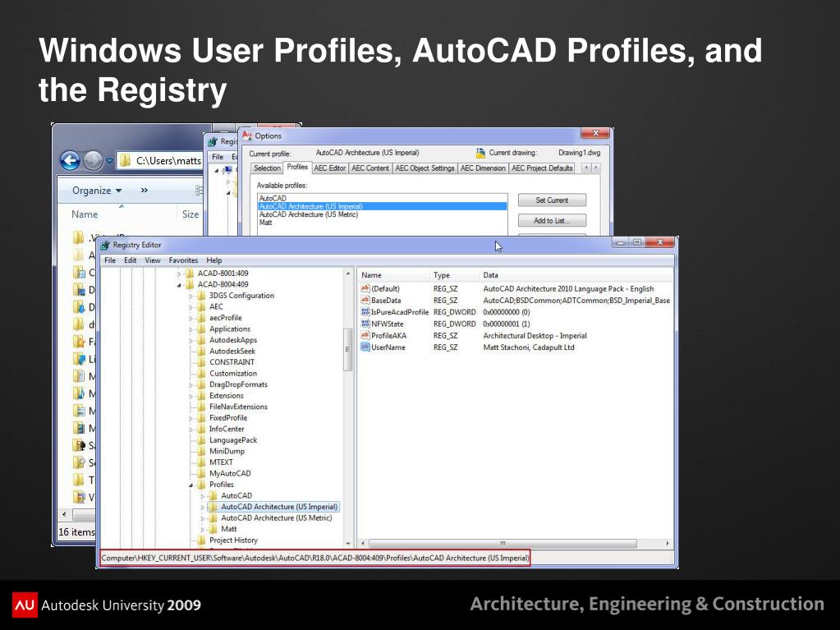Screen dimensions: 840x630
Task: Click the Set Current button
Action: tap(552, 200)
